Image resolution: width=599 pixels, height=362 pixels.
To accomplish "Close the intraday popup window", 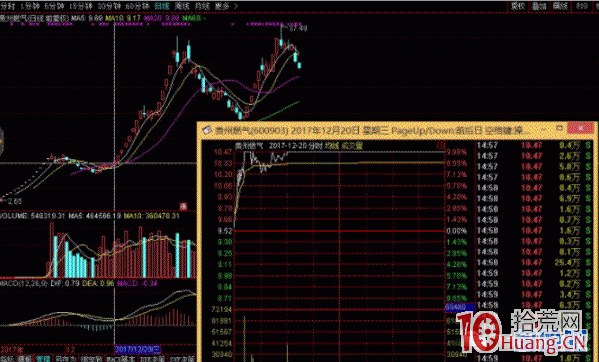I will [581, 128].
